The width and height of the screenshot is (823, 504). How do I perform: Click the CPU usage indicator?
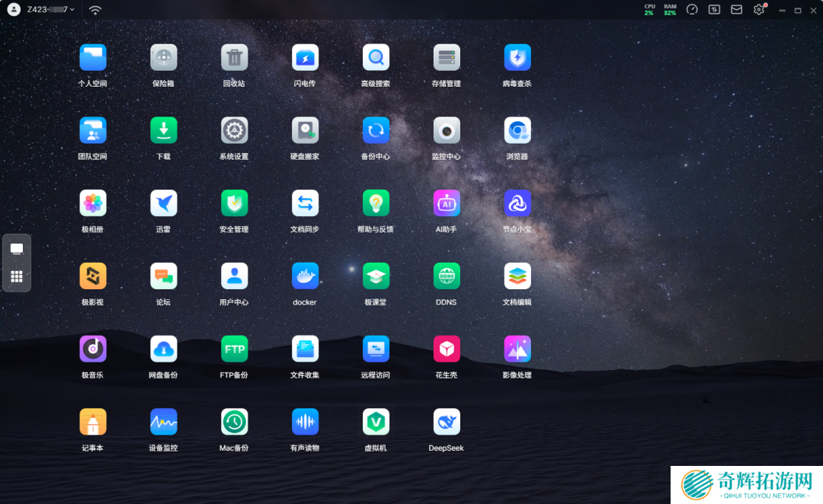pyautogui.click(x=649, y=10)
